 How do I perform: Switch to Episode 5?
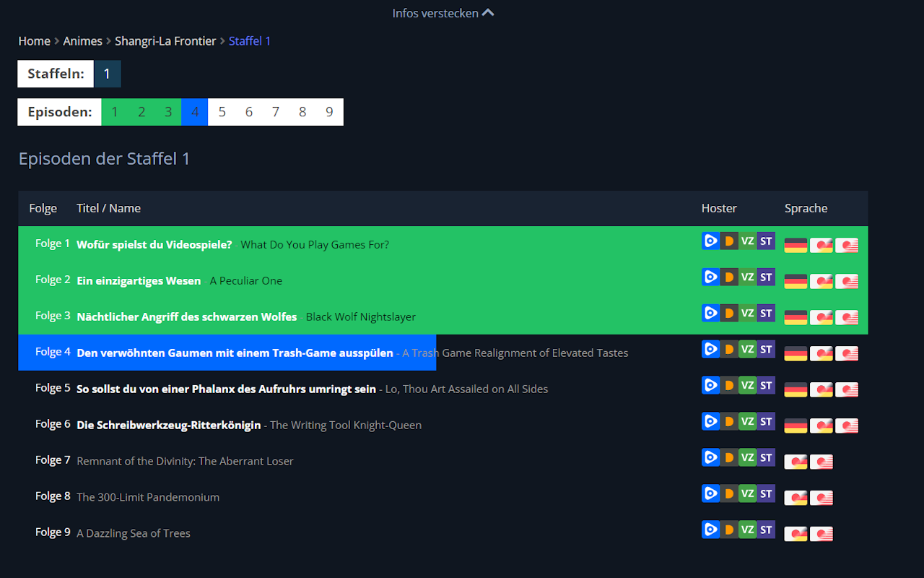pos(222,111)
